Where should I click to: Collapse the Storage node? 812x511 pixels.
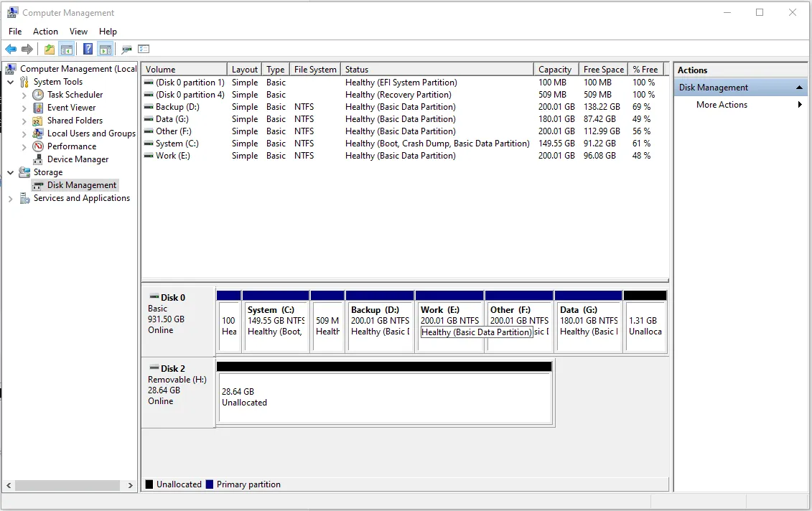point(10,172)
